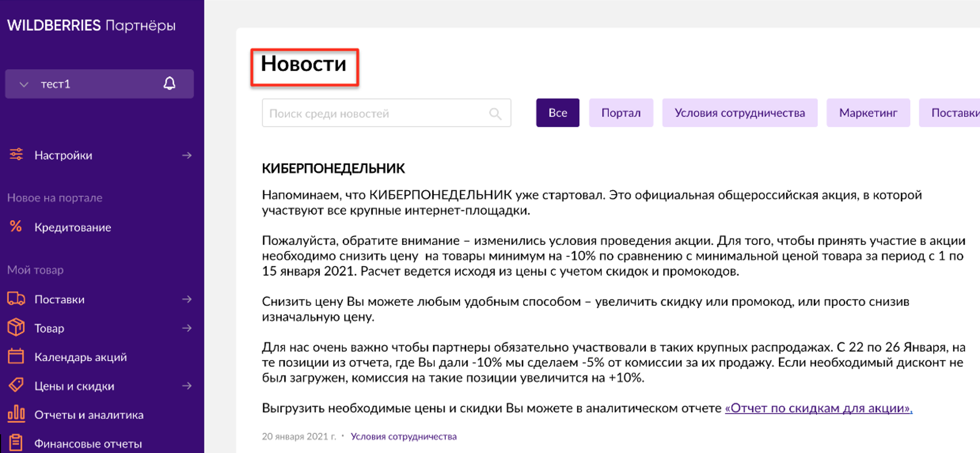Click the price tag icon
This screenshot has width=980, height=453.
(16, 385)
